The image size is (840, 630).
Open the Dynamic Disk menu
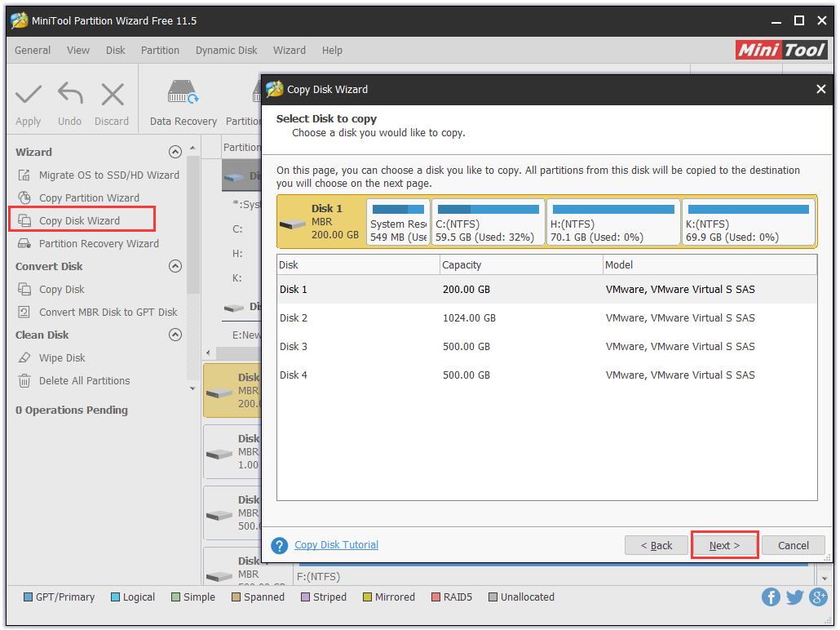point(226,51)
